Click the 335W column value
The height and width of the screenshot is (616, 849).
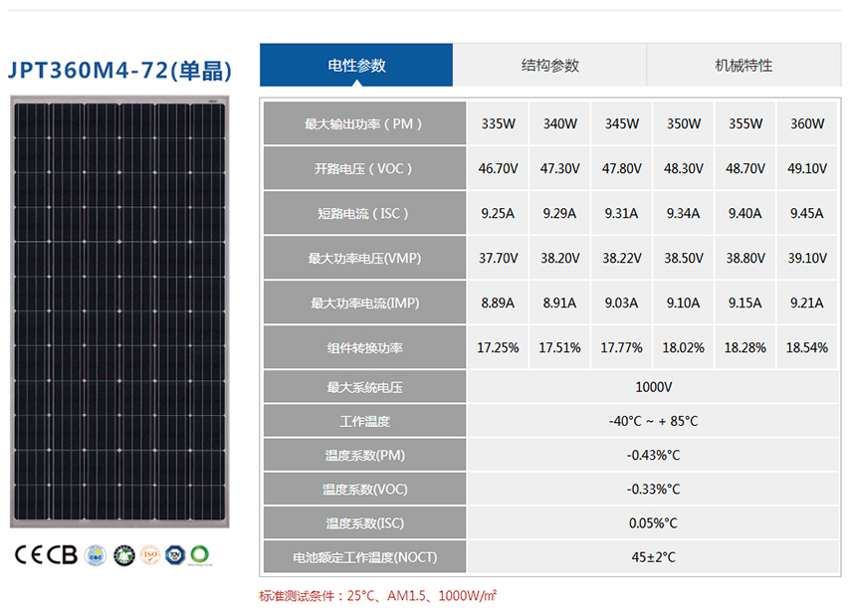pos(498,124)
